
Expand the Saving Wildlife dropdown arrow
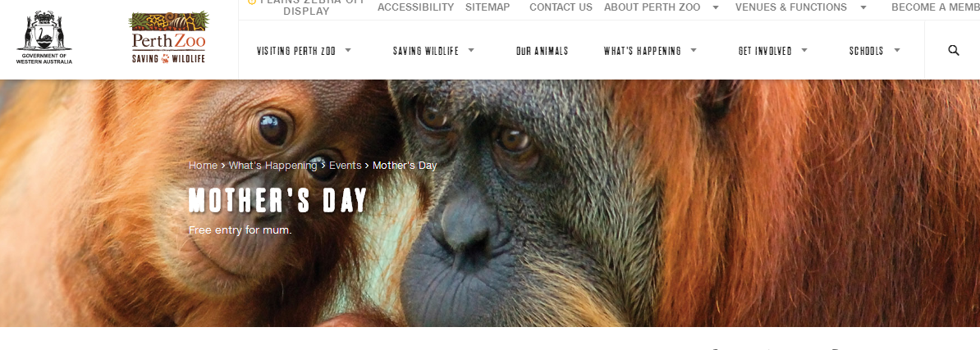pos(471,50)
